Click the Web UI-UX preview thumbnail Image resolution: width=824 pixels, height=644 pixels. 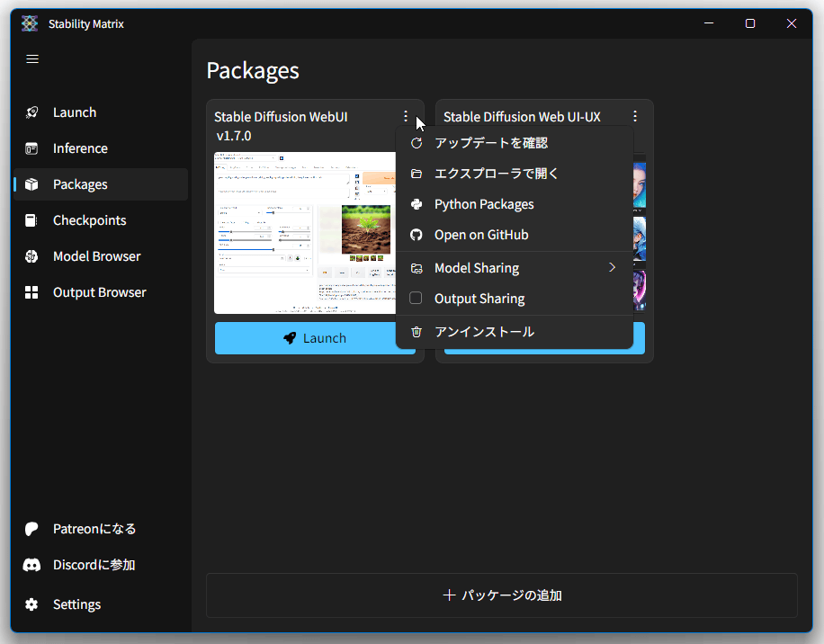[x=639, y=233]
